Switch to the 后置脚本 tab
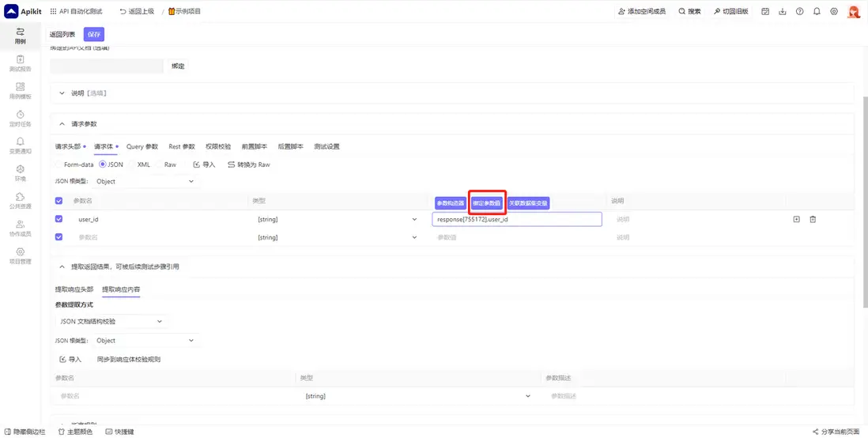This screenshot has width=868, height=438. click(291, 147)
